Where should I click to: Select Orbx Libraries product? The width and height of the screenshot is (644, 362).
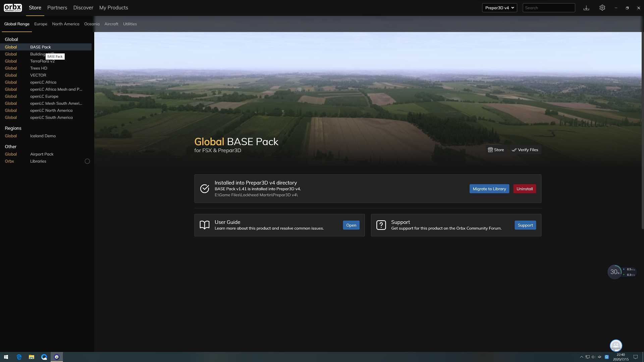click(46, 161)
